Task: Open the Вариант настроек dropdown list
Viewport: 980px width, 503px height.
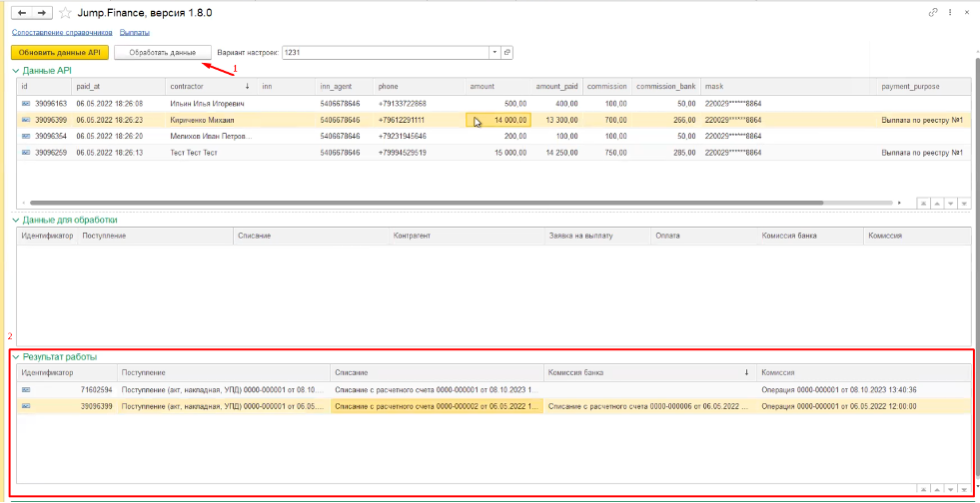Action: (x=494, y=52)
